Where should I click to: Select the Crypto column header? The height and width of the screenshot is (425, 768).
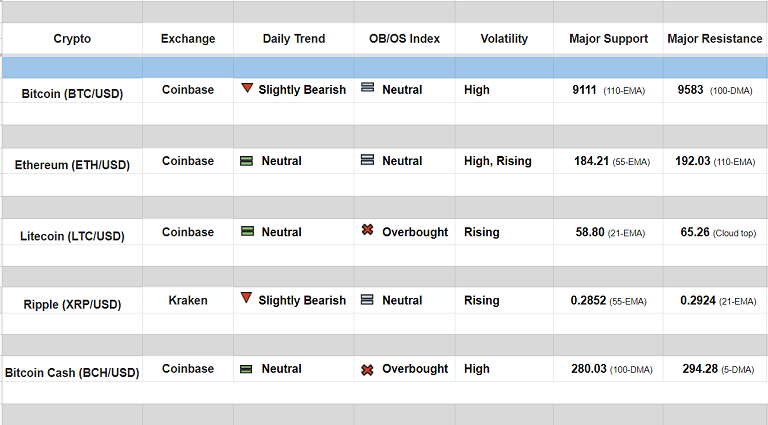click(72, 39)
